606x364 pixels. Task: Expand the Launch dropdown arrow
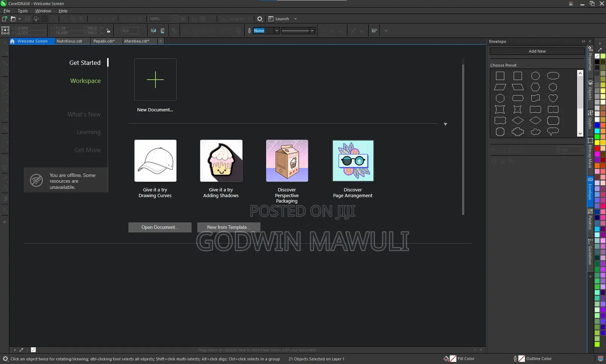pyautogui.click(x=295, y=19)
